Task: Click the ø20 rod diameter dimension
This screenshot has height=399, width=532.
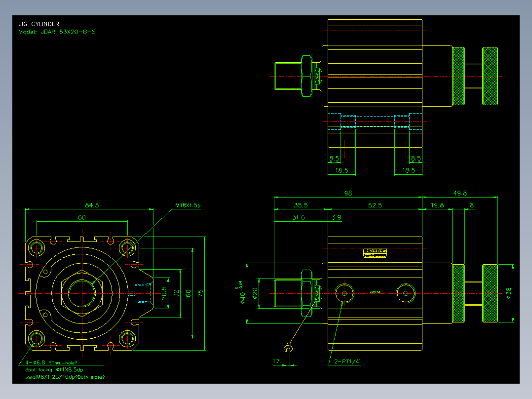Action: 255,293
